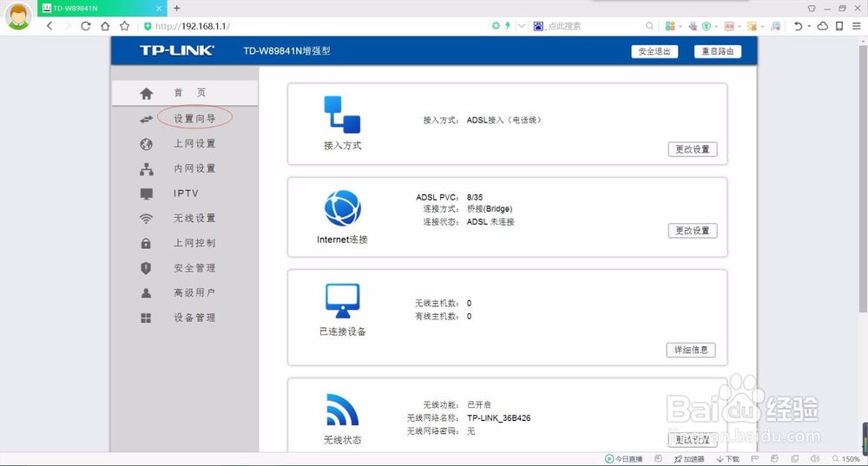This screenshot has height=466, width=868.
Task: Click the network tree icon beside 内网设置
Action: tap(146, 169)
